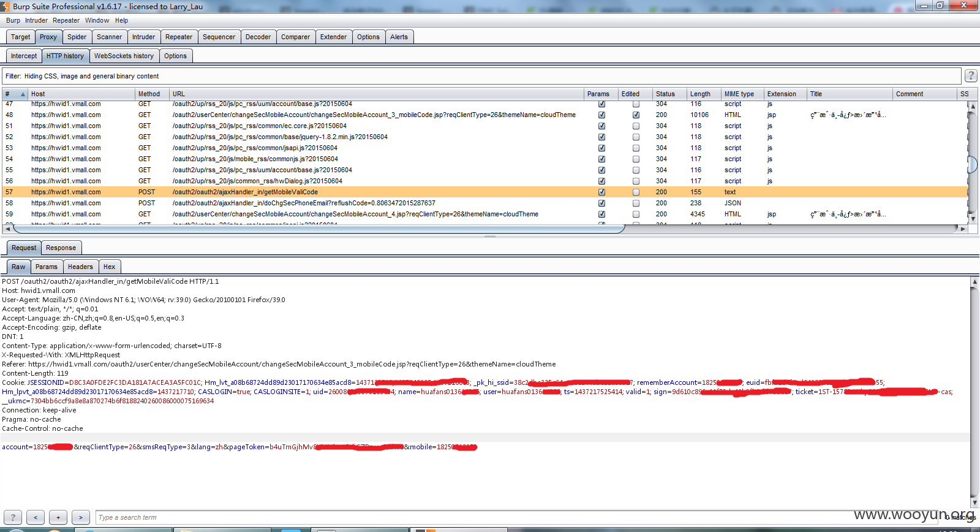Go to previous search match arrow
Viewport: 980px width, 532px height.
click(x=36, y=517)
